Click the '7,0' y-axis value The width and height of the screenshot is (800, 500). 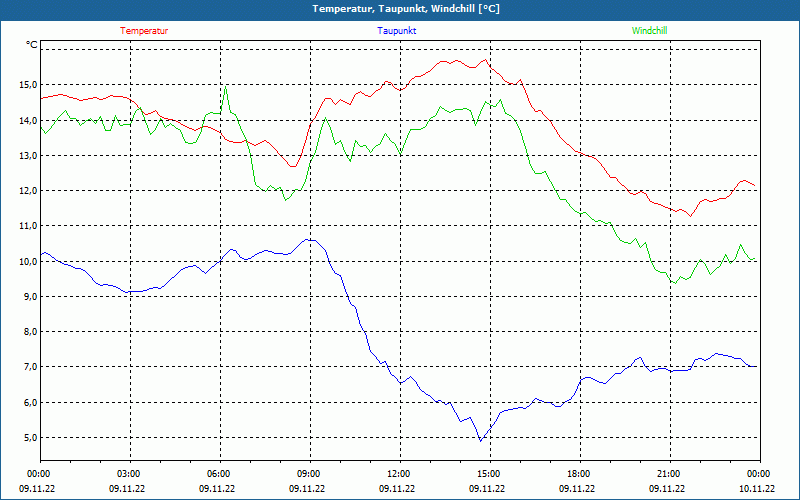coord(30,367)
